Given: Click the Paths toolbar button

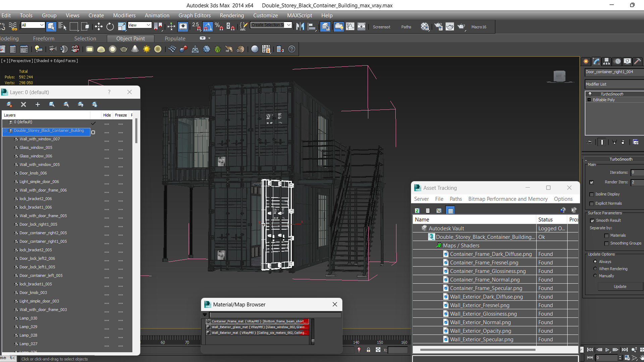Looking at the screenshot, I should pos(406,27).
